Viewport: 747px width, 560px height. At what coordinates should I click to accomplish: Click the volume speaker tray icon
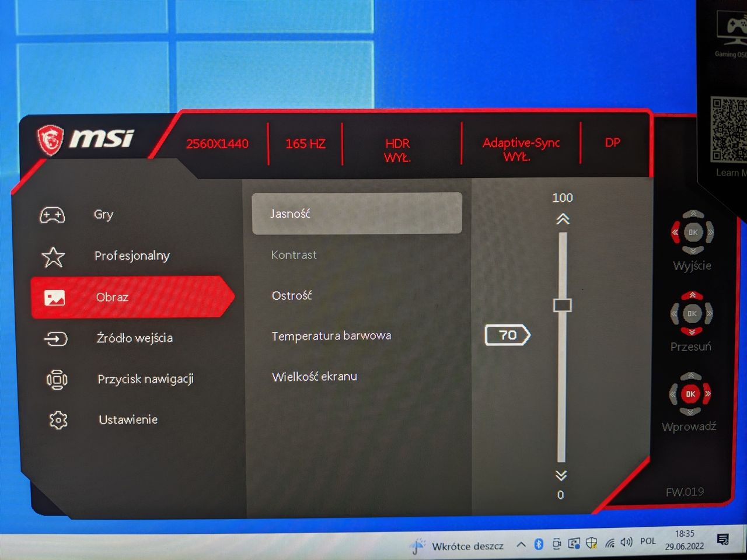627,542
